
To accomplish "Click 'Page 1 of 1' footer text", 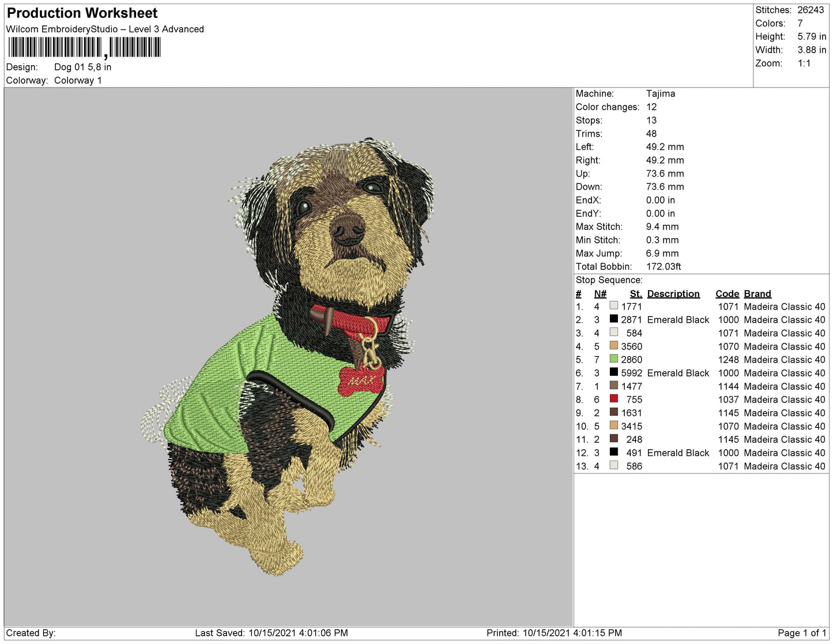I will [x=802, y=633].
